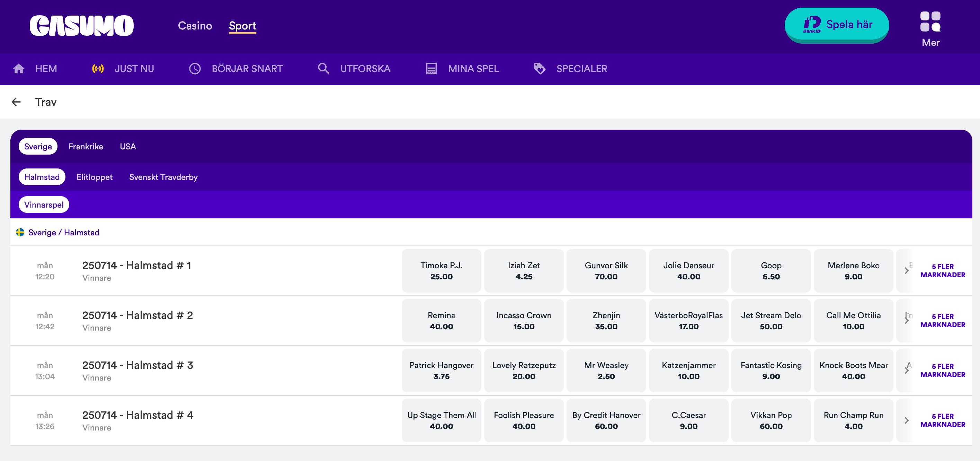Click the HEM house icon
The height and width of the screenshot is (461, 980).
point(19,69)
